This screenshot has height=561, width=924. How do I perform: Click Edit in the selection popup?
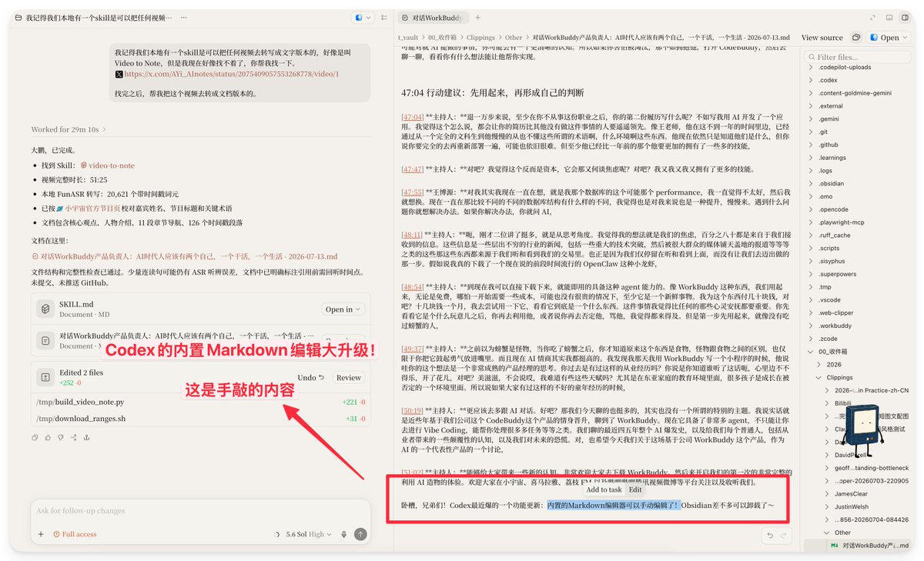tap(635, 489)
